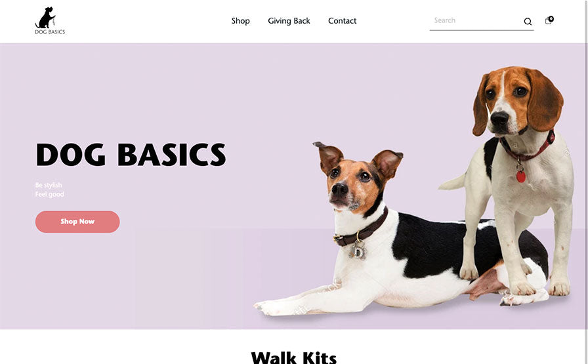Click the Walk Kits section heading
This screenshot has height=364, width=588.
coord(293,357)
